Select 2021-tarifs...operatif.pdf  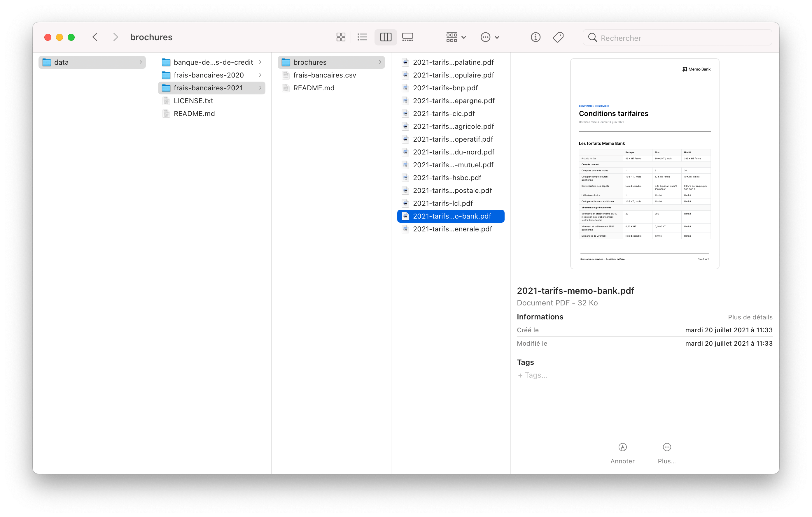[451, 139]
